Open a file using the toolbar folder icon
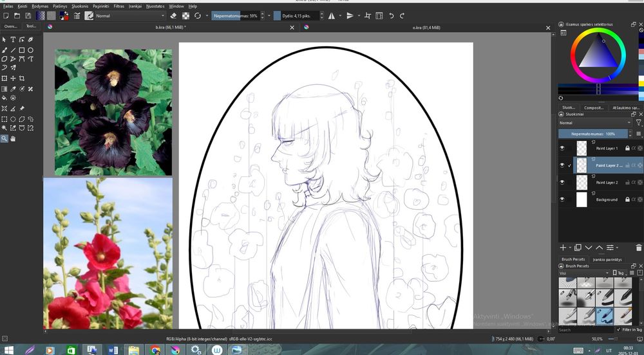The image size is (644, 355). 17,15
